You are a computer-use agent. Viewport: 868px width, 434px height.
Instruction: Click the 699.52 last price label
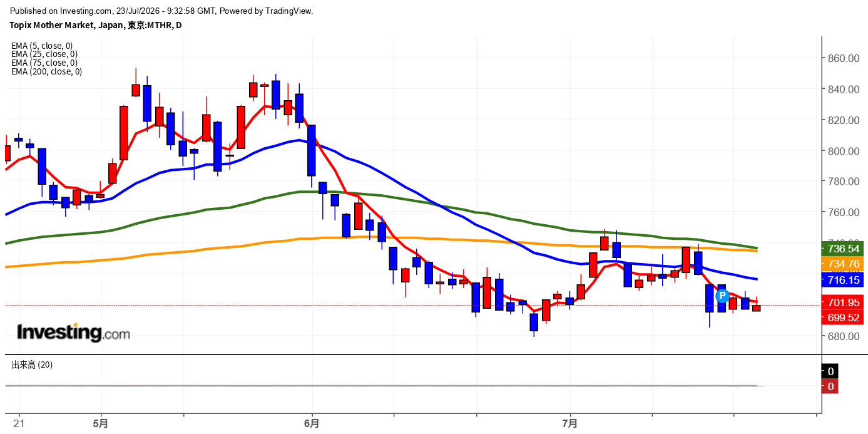pos(842,318)
